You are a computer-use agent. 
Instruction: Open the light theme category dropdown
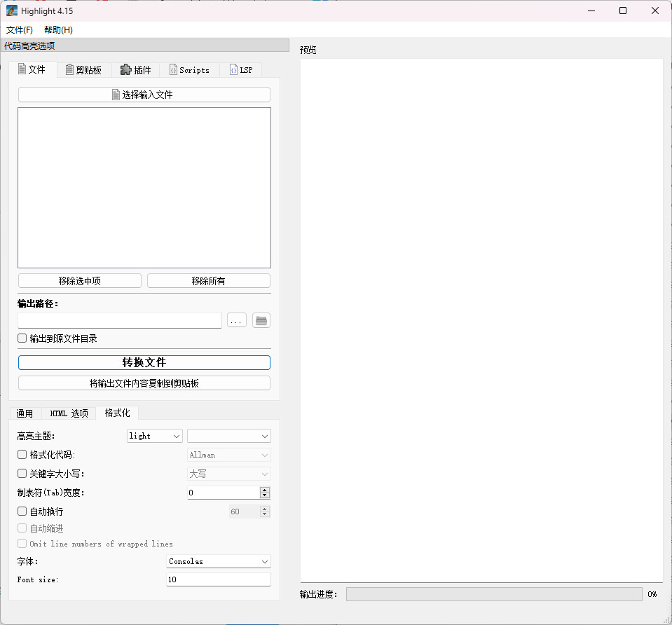pos(155,436)
